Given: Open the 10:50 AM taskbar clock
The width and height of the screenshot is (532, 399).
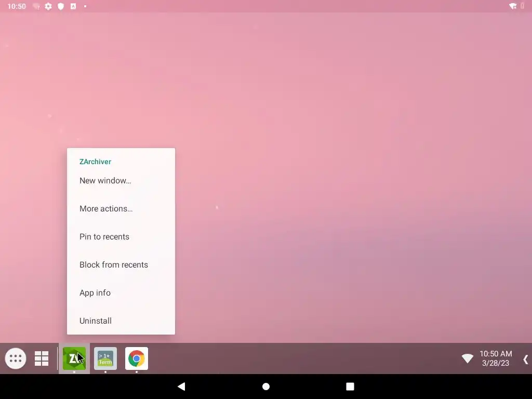Looking at the screenshot, I should [x=496, y=353].
